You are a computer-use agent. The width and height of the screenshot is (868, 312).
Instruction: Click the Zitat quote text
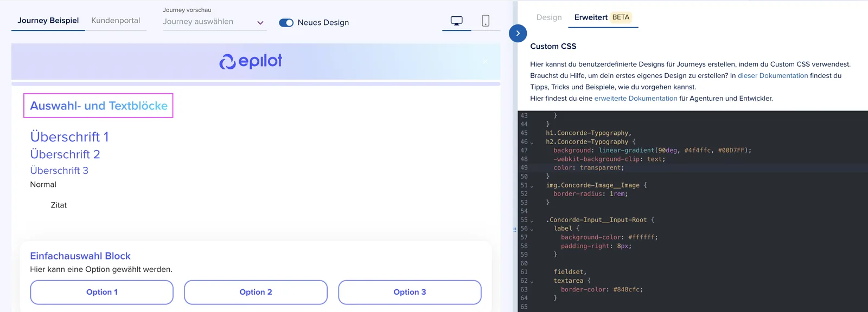click(x=59, y=205)
